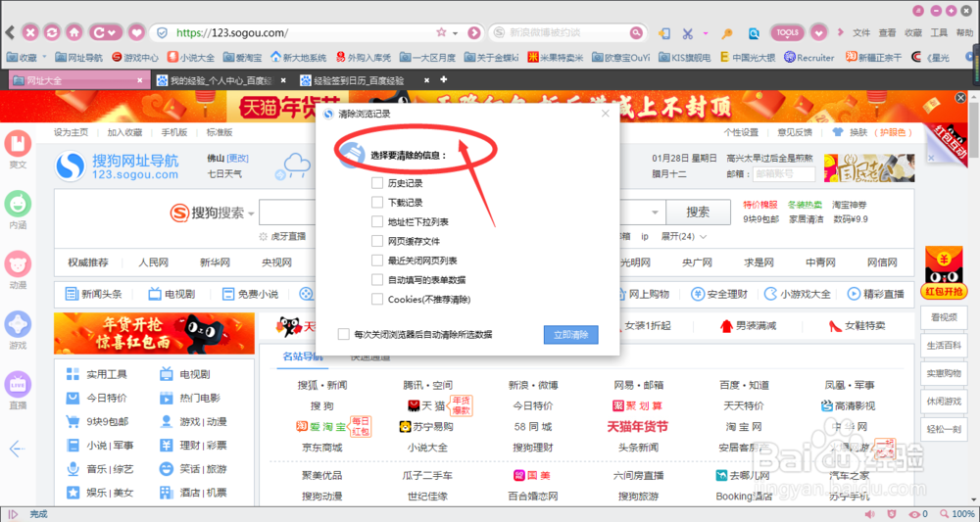
Task: Switch to the 经验签到日历 tab
Action: coord(365,80)
